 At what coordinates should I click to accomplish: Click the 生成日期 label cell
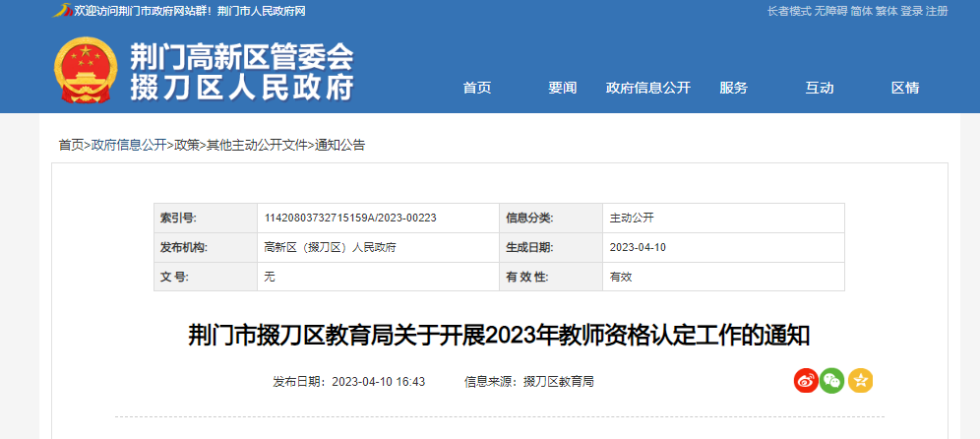pos(551,247)
